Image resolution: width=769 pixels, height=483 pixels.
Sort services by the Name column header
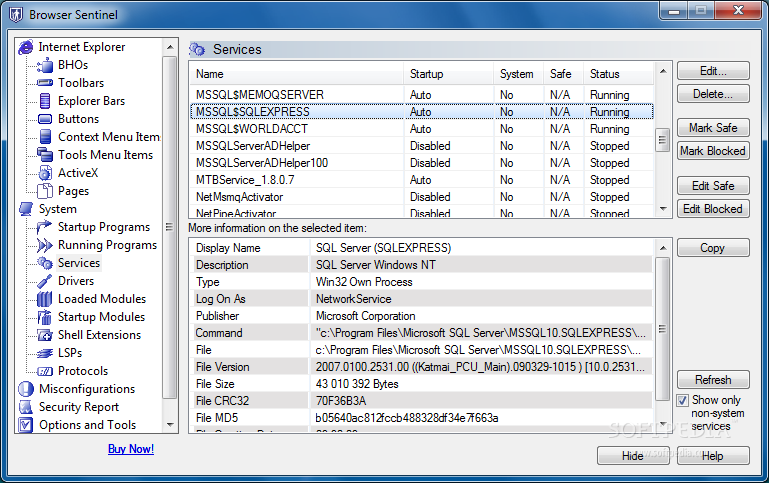[x=296, y=74]
